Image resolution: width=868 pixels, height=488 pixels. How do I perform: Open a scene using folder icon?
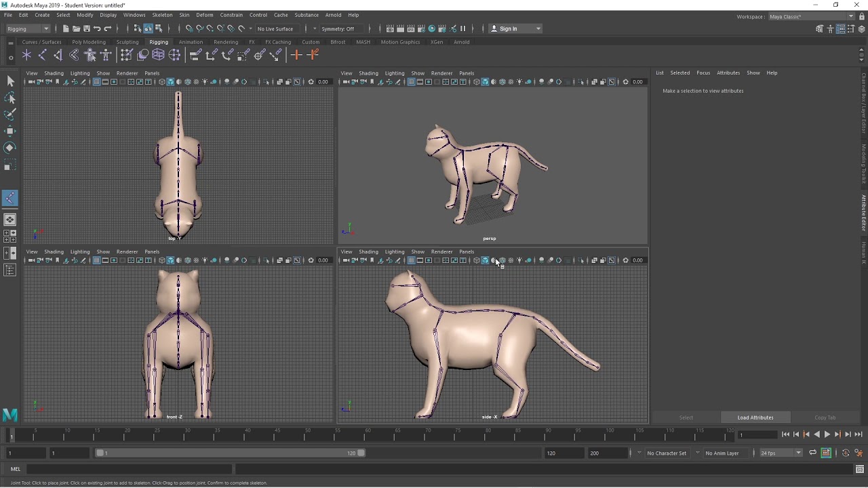click(x=76, y=28)
